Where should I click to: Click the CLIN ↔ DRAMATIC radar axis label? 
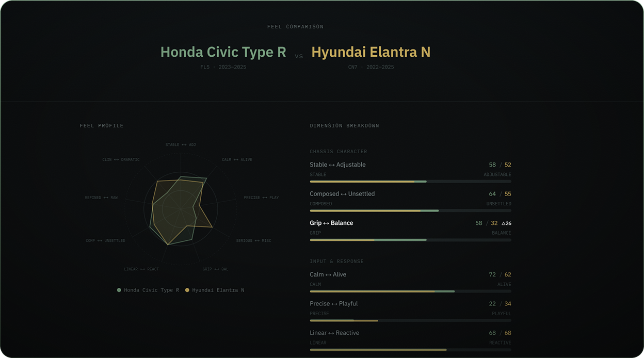121,159
